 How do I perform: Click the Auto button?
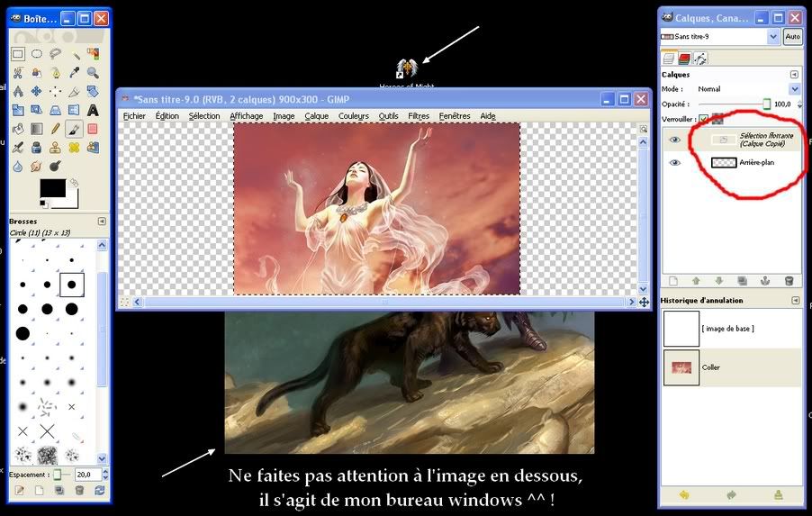792,37
